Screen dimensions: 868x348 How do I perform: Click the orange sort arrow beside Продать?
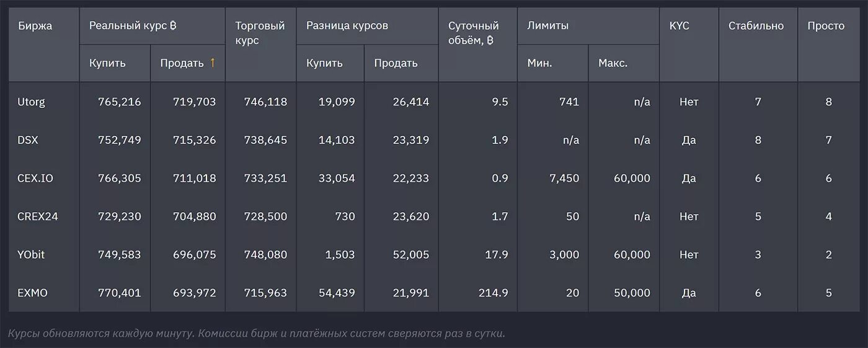tap(213, 63)
